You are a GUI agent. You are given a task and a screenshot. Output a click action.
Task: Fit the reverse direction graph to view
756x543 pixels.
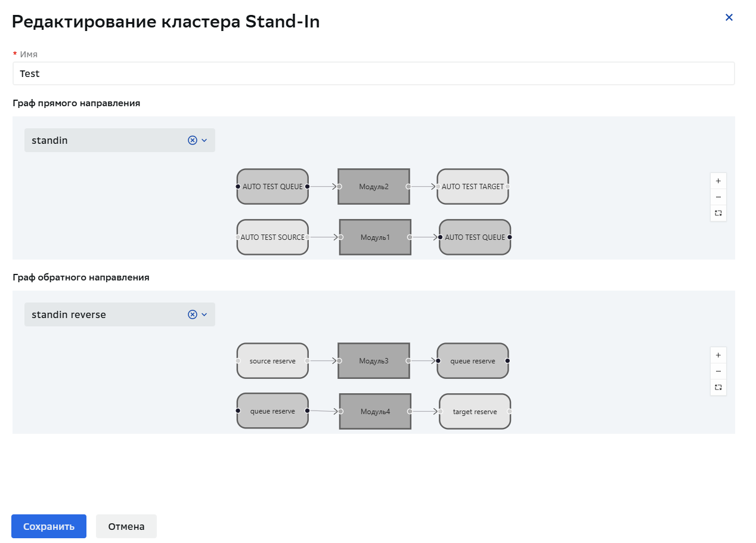pos(718,387)
